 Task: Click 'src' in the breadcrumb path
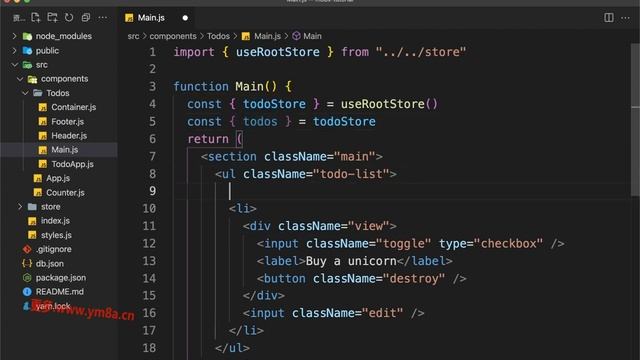(x=133, y=36)
